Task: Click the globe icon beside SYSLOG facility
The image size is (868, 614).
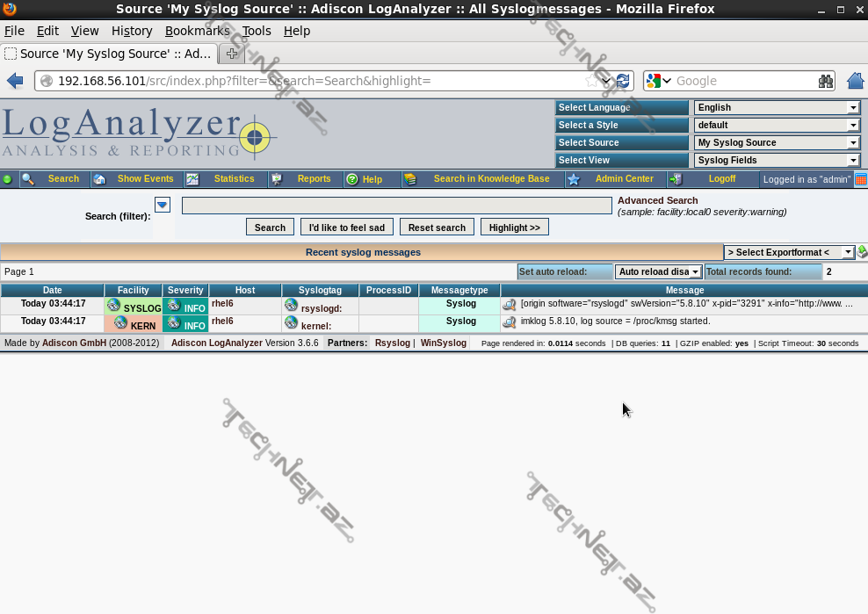Action: click(113, 305)
